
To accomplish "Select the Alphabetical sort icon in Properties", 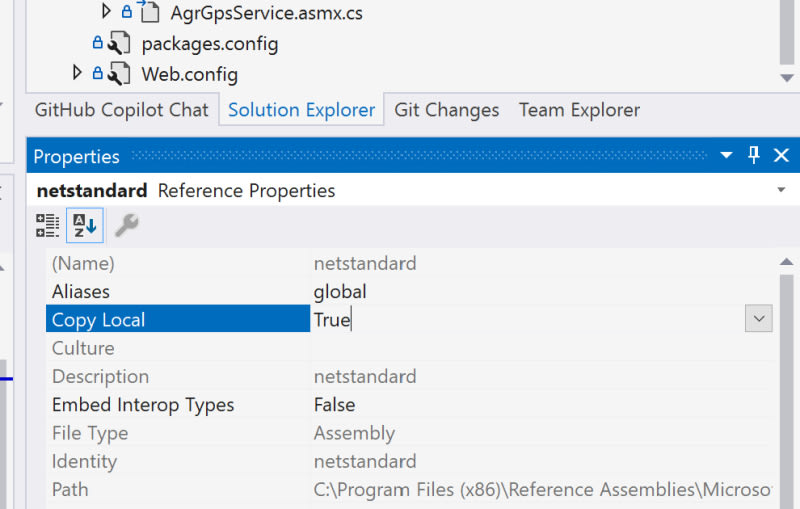I will click(x=84, y=226).
